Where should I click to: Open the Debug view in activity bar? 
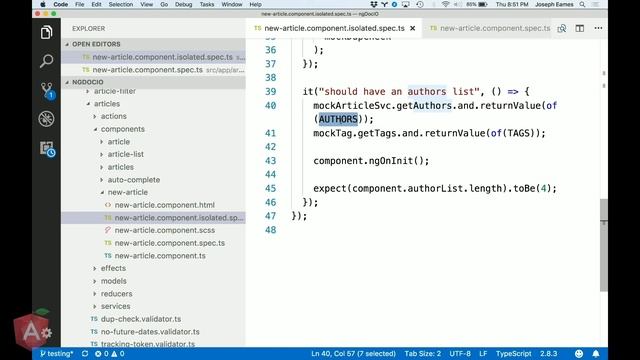click(46, 119)
